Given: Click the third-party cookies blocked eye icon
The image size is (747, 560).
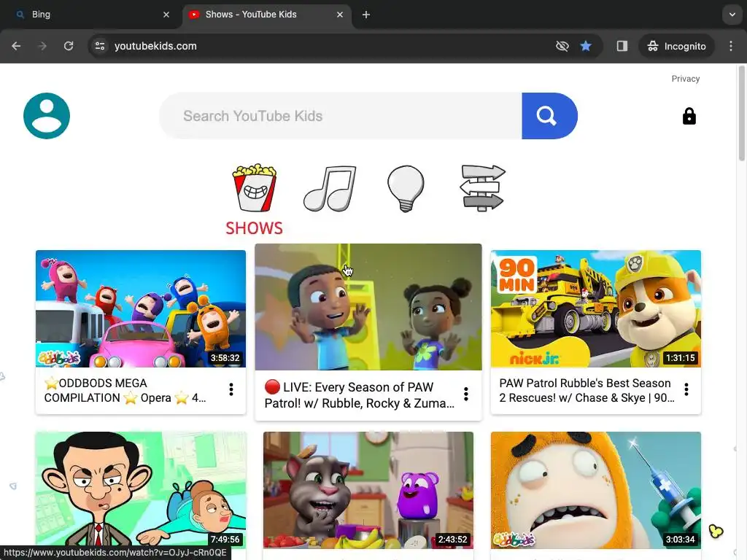Looking at the screenshot, I should [562, 46].
